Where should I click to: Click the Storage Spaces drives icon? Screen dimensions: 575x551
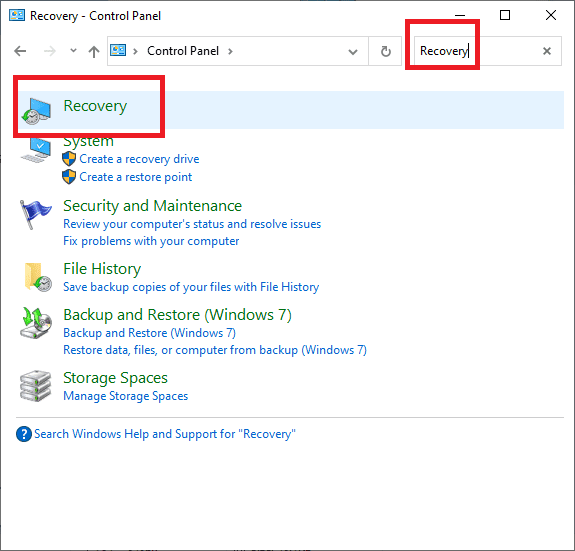pos(36,386)
